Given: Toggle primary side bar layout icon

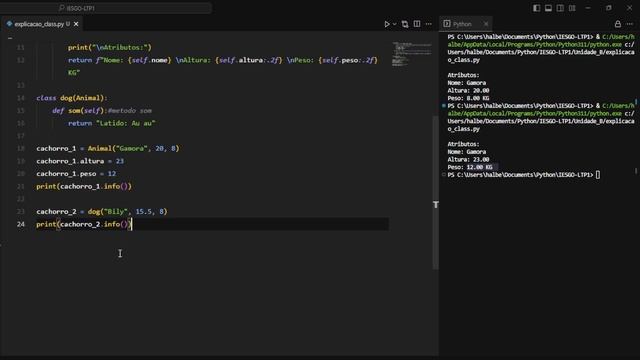Looking at the screenshot, I should [536, 8].
